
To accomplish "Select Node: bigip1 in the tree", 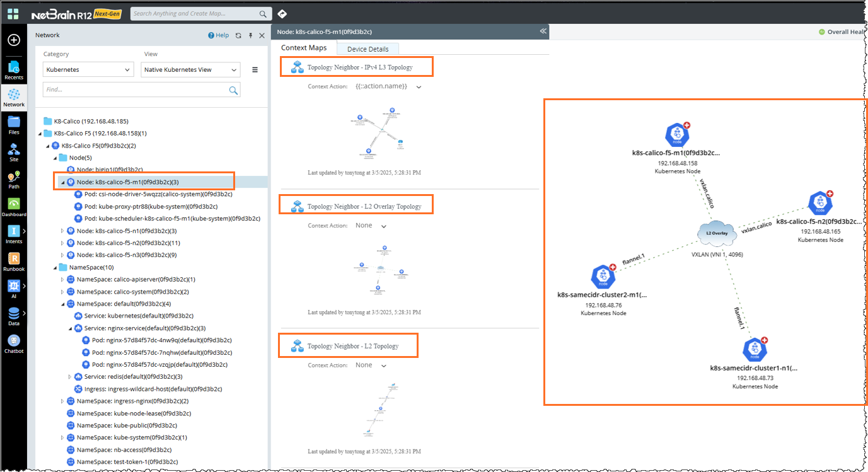I will pyautogui.click(x=105, y=170).
